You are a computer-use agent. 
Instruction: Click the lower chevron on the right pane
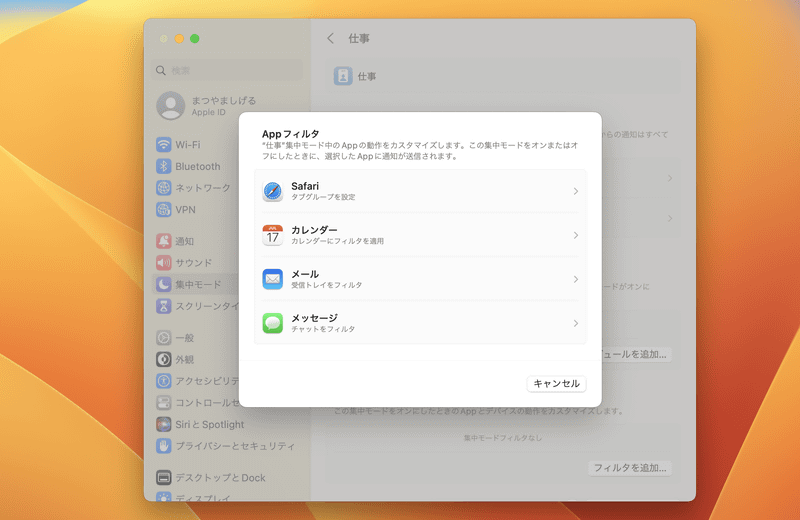click(669, 218)
